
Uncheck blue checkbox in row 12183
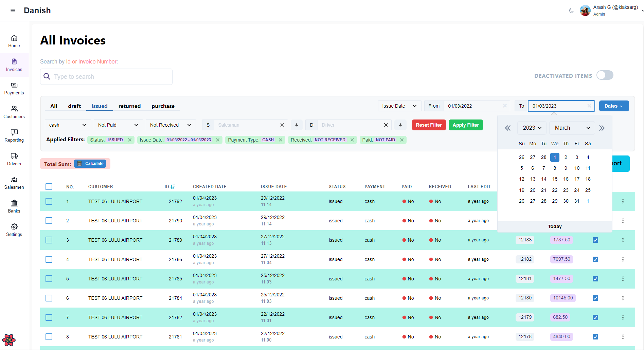[x=595, y=240]
